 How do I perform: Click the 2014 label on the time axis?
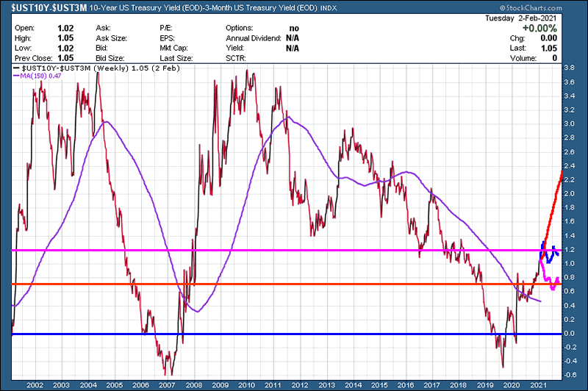351,384
